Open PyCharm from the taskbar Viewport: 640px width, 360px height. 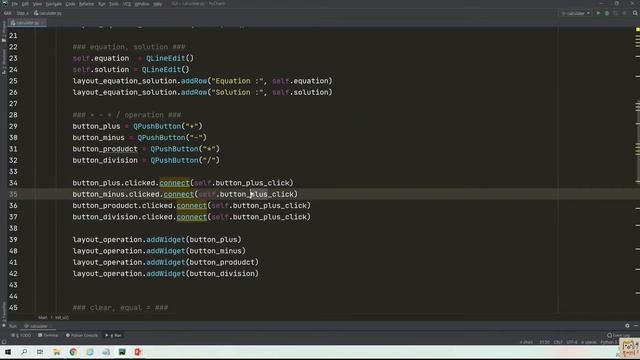point(122,352)
